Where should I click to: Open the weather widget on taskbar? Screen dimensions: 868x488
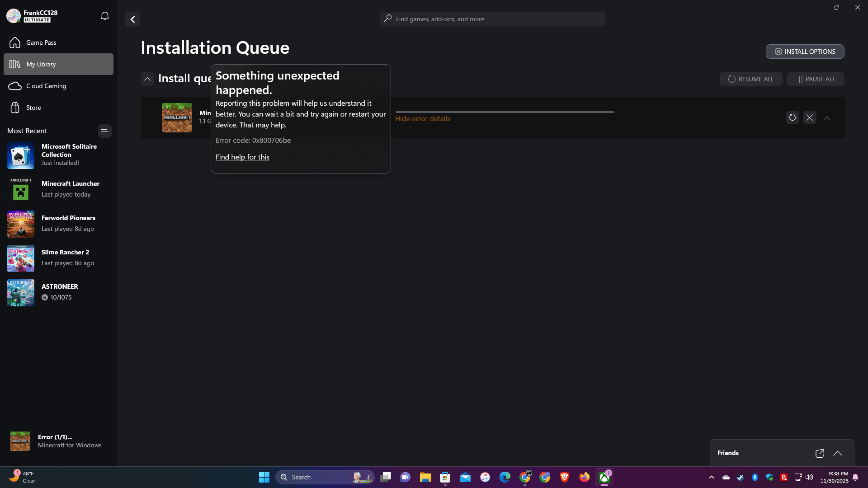tap(23, 477)
